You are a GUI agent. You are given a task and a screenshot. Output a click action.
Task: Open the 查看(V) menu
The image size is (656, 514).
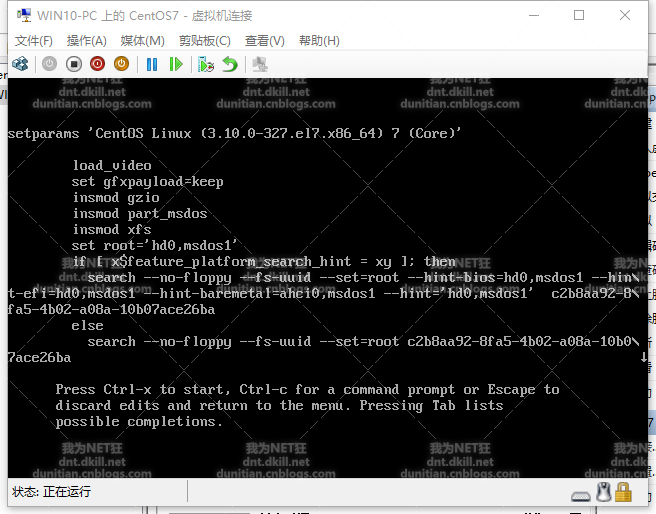click(x=264, y=41)
